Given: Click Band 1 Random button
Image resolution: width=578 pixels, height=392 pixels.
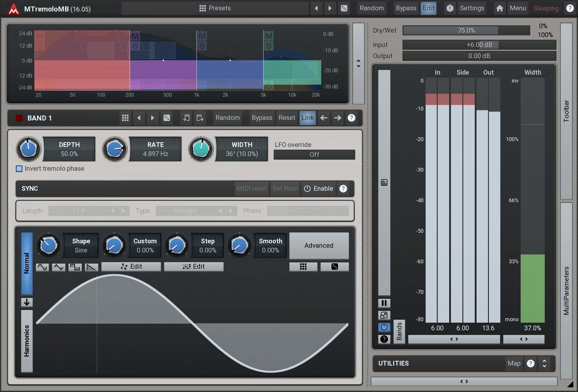Looking at the screenshot, I should [228, 118].
